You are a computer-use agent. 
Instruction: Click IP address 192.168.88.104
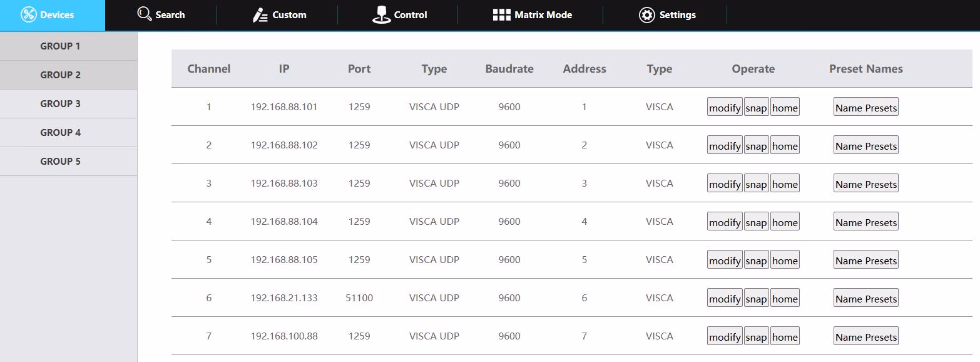(284, 222)
